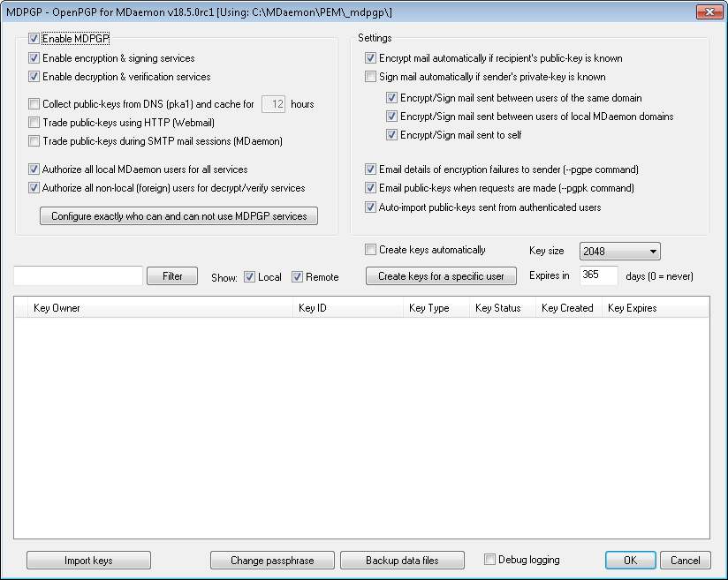
Task: Enable Sign mail automatically if private-key known
Action: pyautogui.click(x=370, y=77)
